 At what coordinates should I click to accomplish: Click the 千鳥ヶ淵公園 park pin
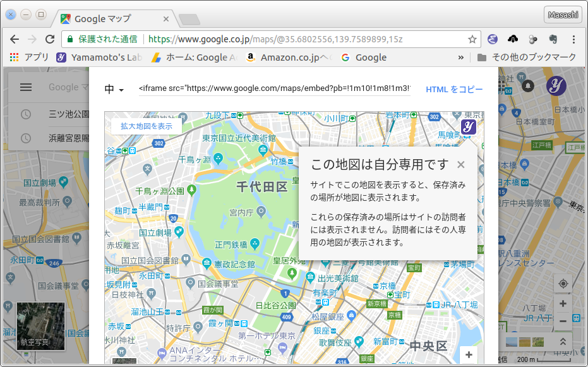pos(191,190)
